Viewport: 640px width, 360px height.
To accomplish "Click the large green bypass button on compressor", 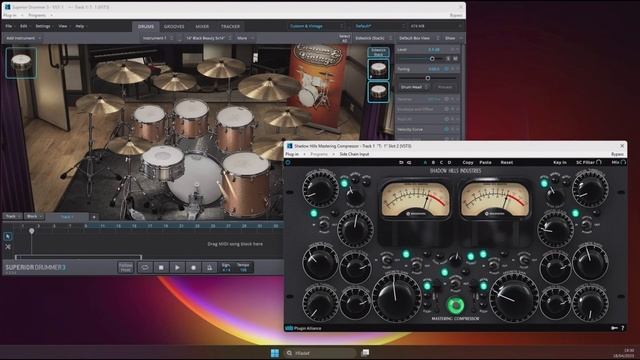I will click(x=456, y=305).
